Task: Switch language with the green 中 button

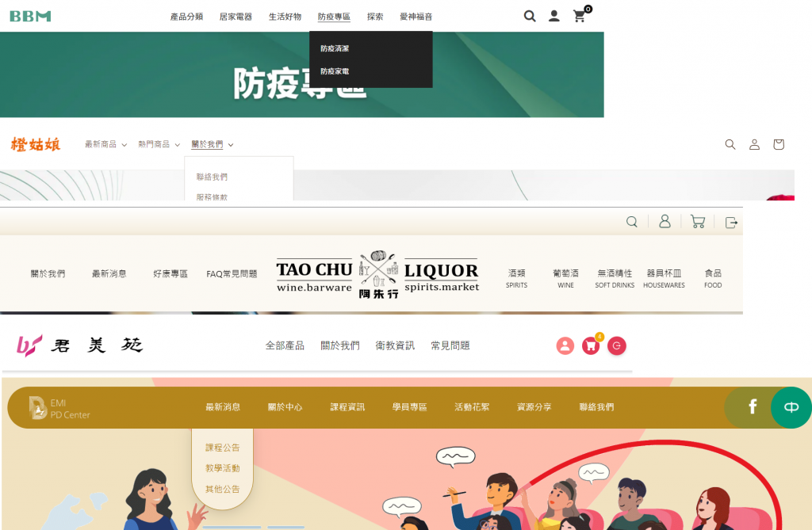Action: 791,407
